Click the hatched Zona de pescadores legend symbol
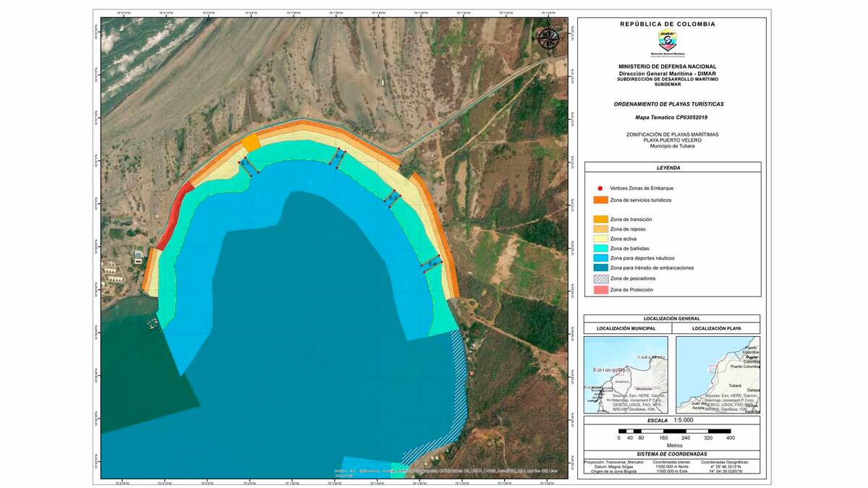This screenshot has height=488, width=868. (x=600, y=278)
